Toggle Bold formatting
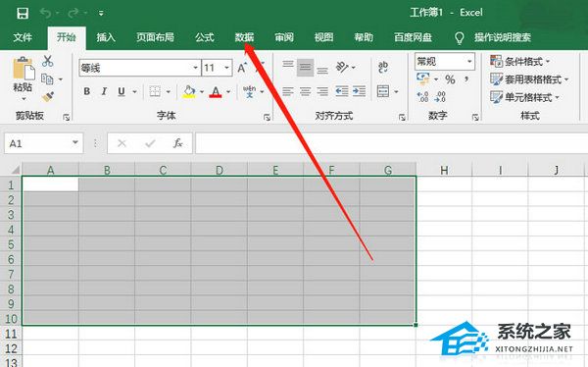 coord(86,91)
